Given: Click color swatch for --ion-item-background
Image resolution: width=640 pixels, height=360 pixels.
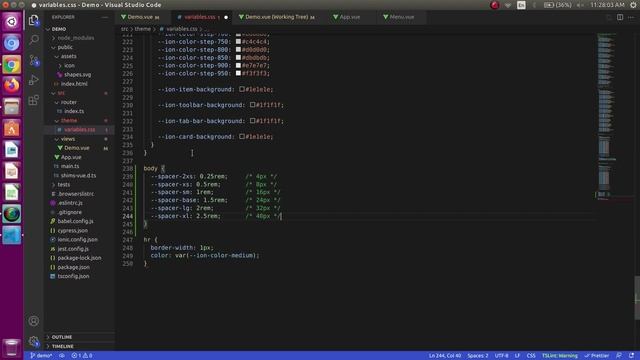Looking at the screenshot, I should [242, 89].
